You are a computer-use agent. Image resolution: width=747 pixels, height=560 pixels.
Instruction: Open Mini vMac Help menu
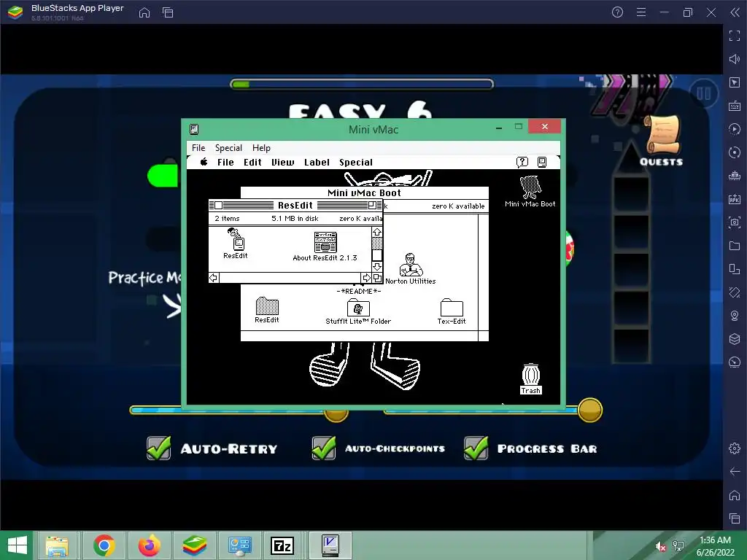pyautogui.click(x=261, y=147)
